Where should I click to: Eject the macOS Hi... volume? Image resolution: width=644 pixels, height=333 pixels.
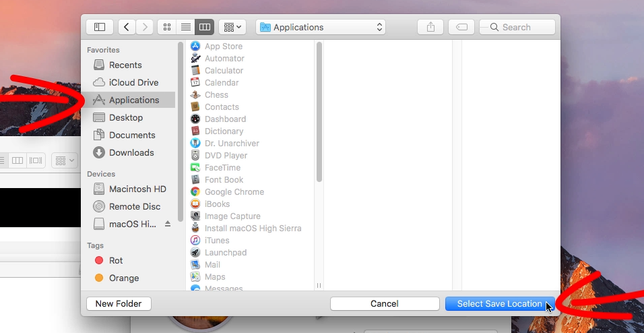[x=168, y=224]
